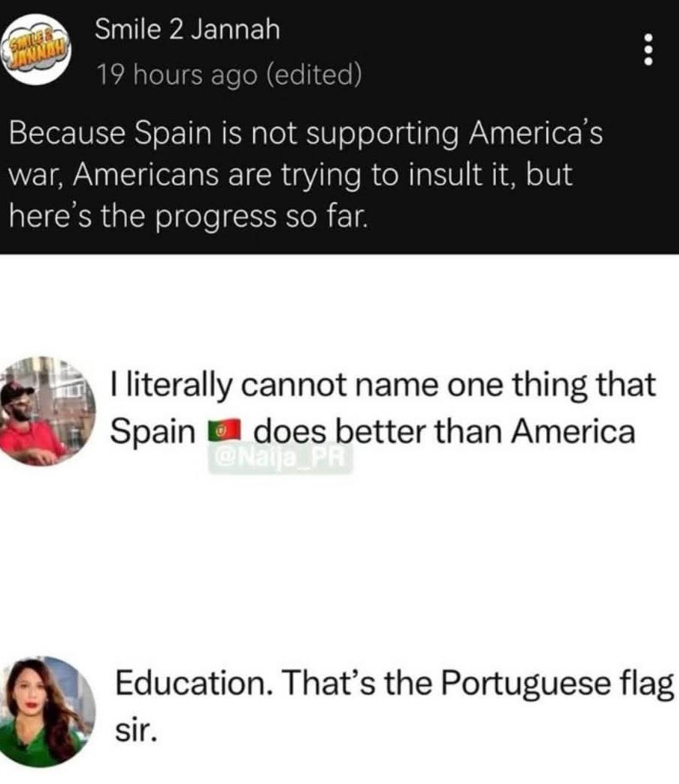Click "does better than America" in the tweet
This screenshot has width=679, height=784.
pyautogui.click(x=444, y=431)
